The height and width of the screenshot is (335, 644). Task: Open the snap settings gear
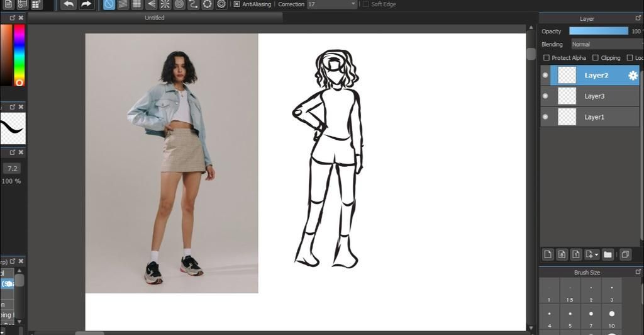[221, 4]
